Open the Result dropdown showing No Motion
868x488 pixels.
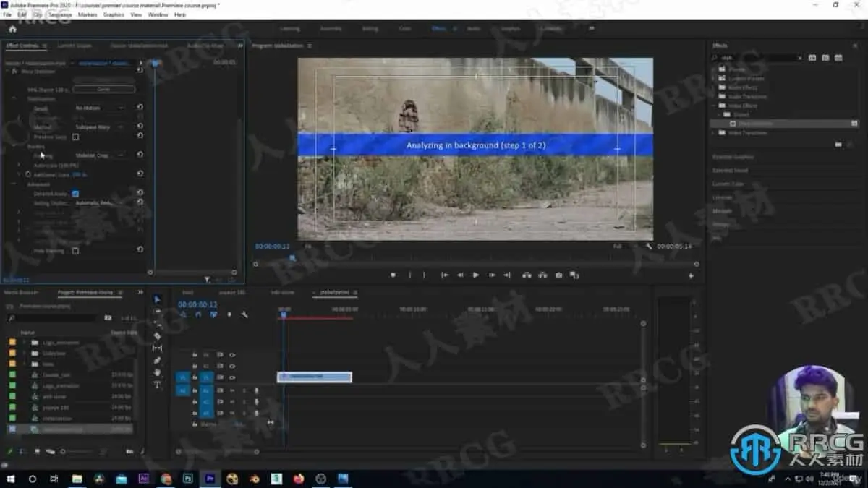coord(100,108)
